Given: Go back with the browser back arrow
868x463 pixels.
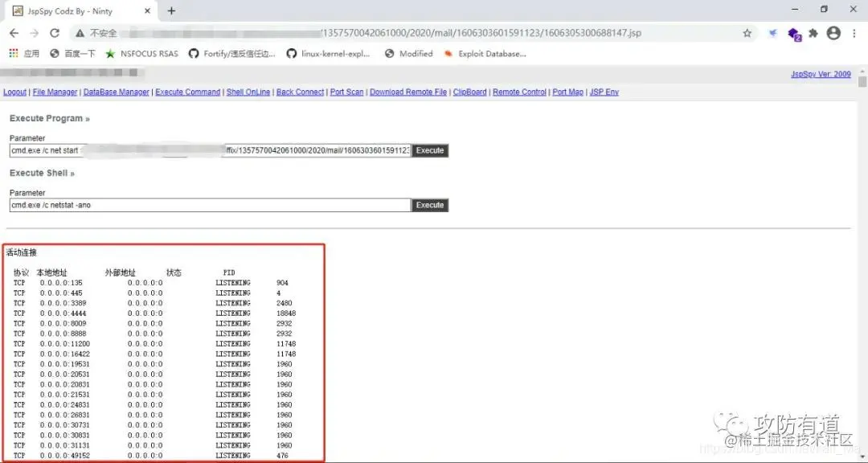Looking at the screenshot, I should tap(14, 33).
